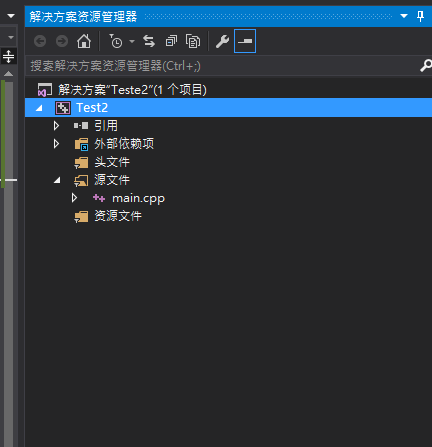Click Sync with Active Document arrows icon
This screenshot has width=432, height=447.
click(149, 41)
